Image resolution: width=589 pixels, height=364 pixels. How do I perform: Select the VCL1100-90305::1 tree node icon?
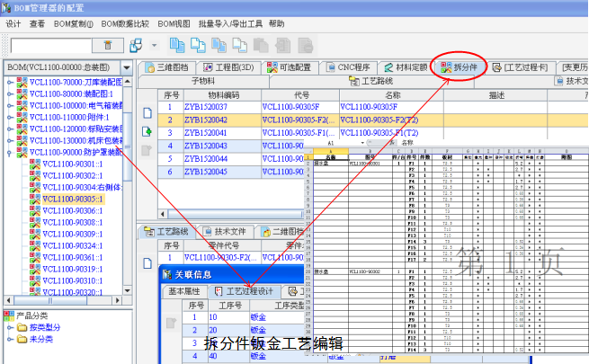coord(34,199)
